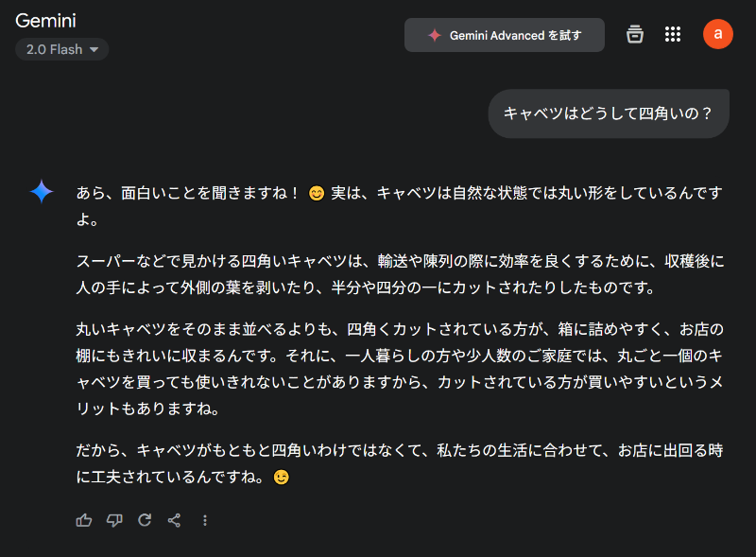756x557 pixels.
Task: Click the blue Gemini sparkle beside the response
Action: tap(42, 191)
